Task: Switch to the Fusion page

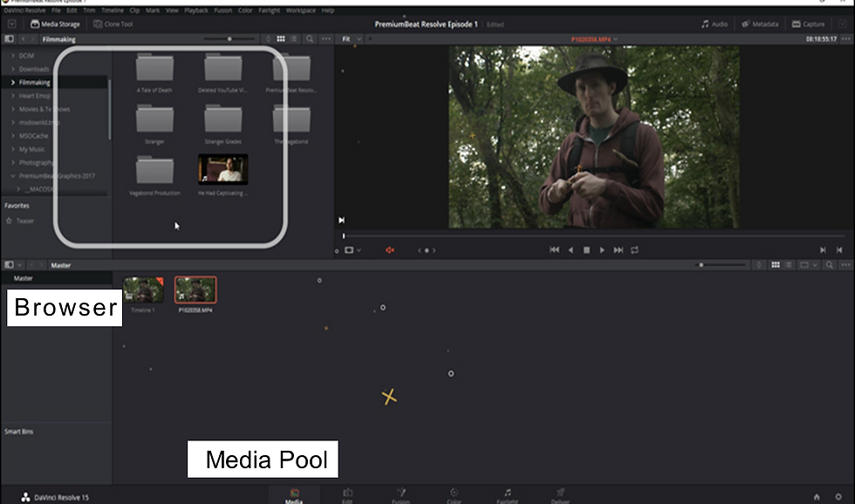Action: (x=400, y=495)
